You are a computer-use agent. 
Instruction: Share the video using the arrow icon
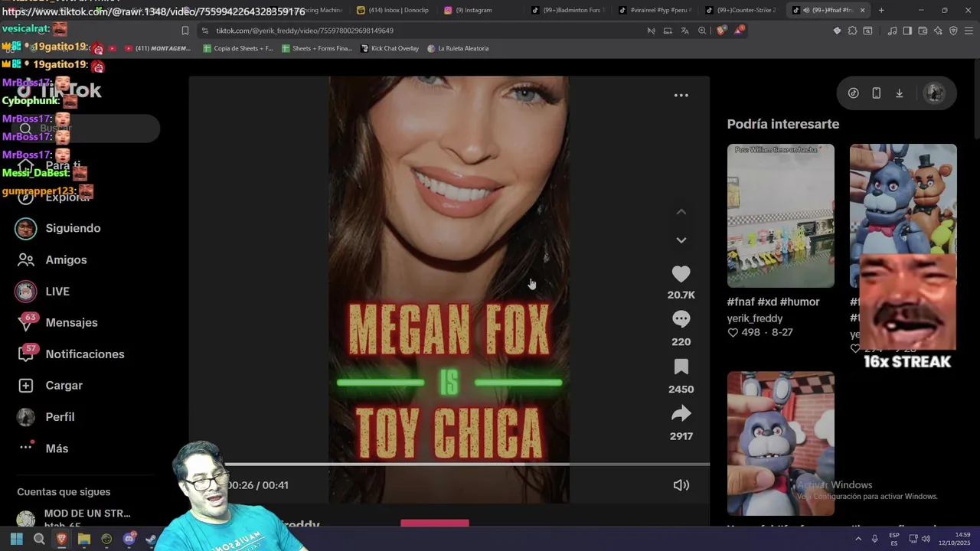pos(681,414)
